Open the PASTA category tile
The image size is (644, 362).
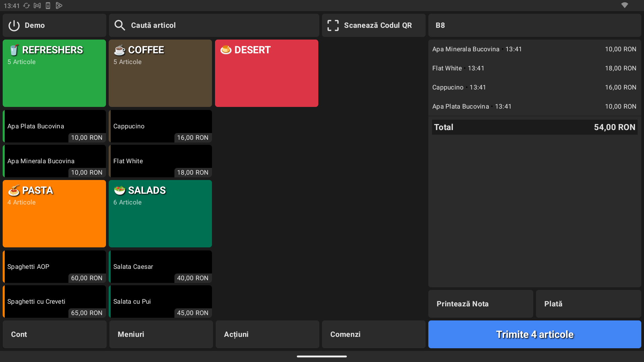[54, 214]
